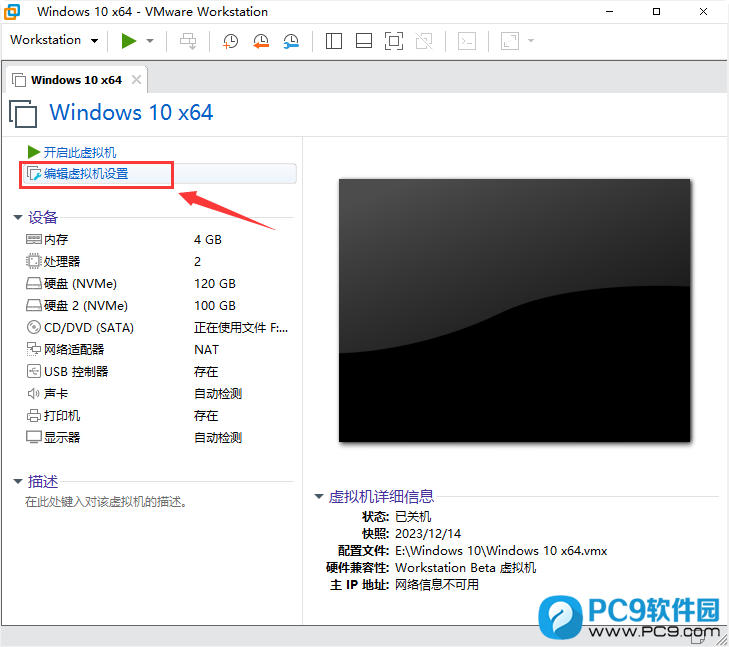Open the console view toolbar icon

pos(467,41)
